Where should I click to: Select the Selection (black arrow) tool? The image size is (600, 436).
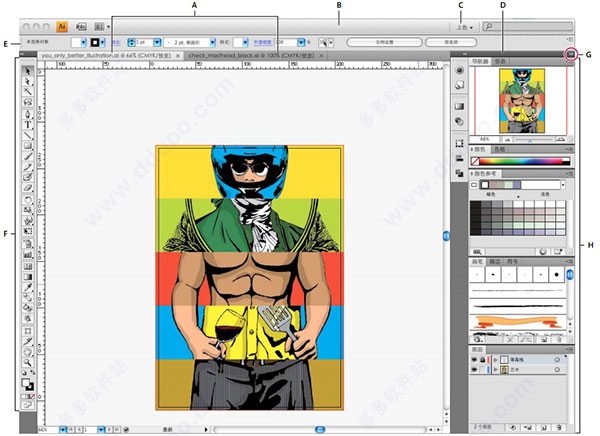[x=28, y=71]
